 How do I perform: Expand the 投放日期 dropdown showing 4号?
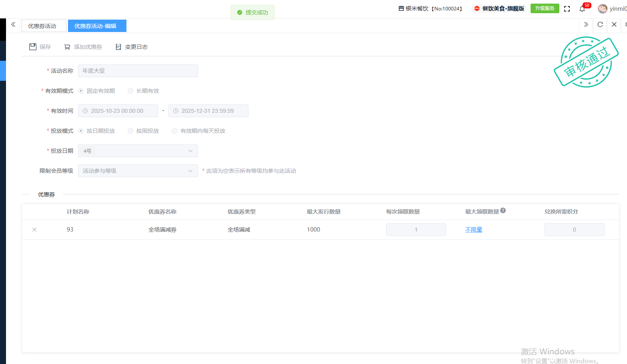point(138,151)
